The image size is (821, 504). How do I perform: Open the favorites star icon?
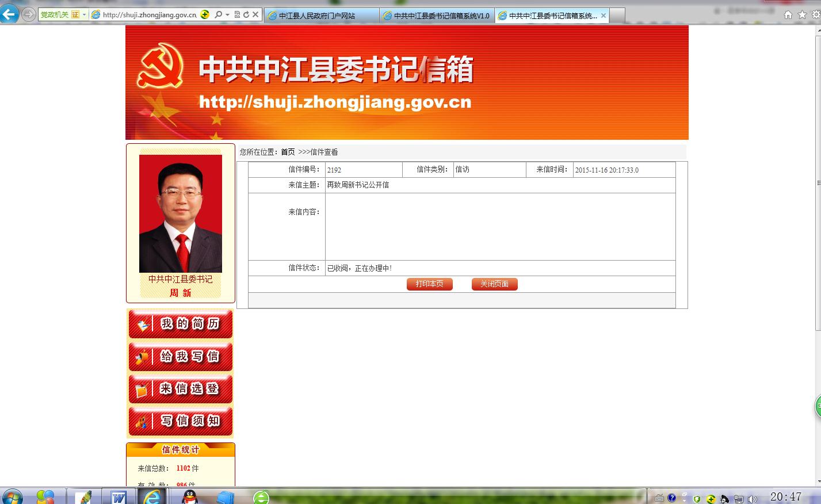tap(802, 15)
